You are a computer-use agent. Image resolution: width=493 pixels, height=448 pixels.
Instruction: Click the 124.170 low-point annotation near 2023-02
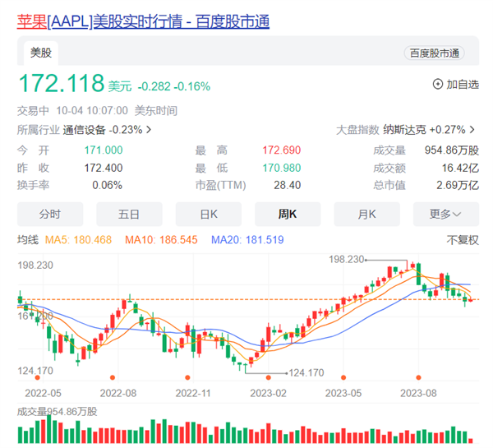pos(306,372)
